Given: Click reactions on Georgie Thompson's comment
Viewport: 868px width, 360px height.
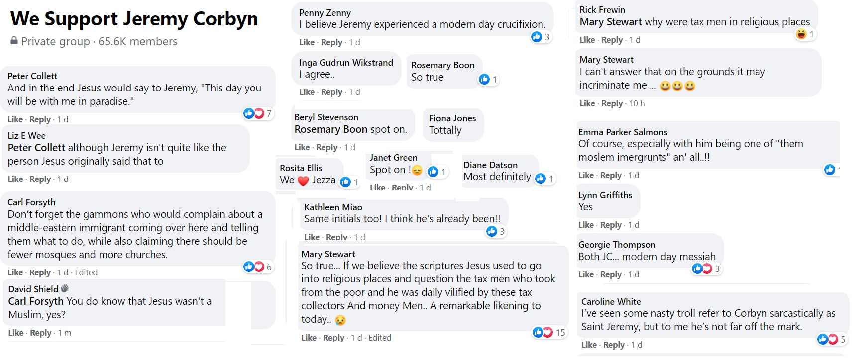Looking at the screenshot, I should tap(702, 269).
